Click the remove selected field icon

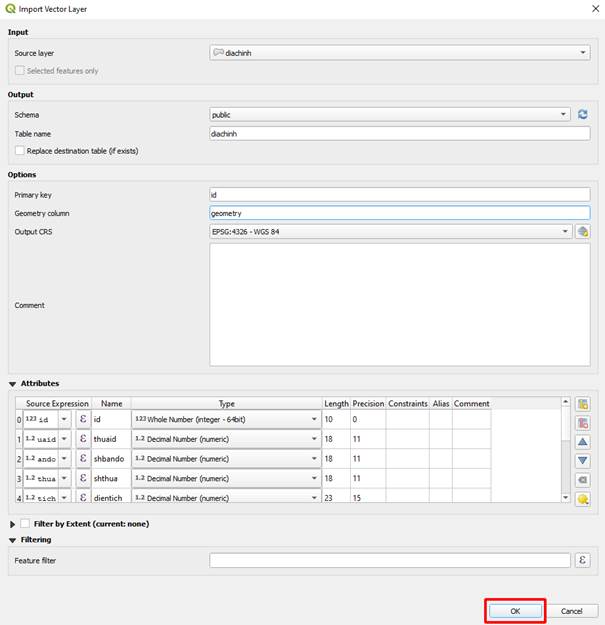point(583,423)
